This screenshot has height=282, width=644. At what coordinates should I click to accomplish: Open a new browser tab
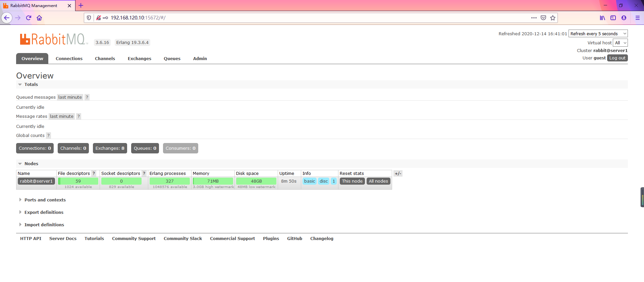(81, 5)
